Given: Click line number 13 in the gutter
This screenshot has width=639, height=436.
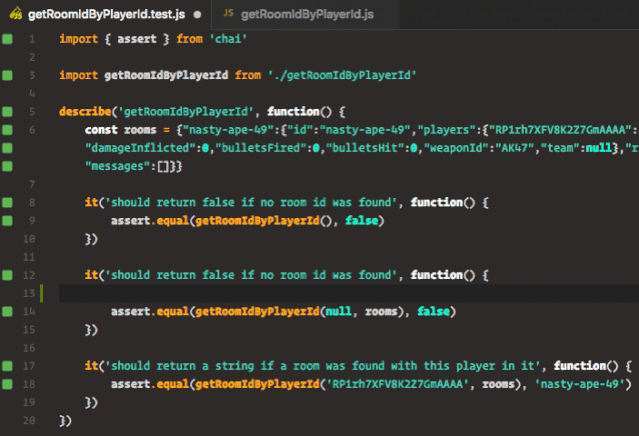Looking at the screenshot, I should 31,293.
